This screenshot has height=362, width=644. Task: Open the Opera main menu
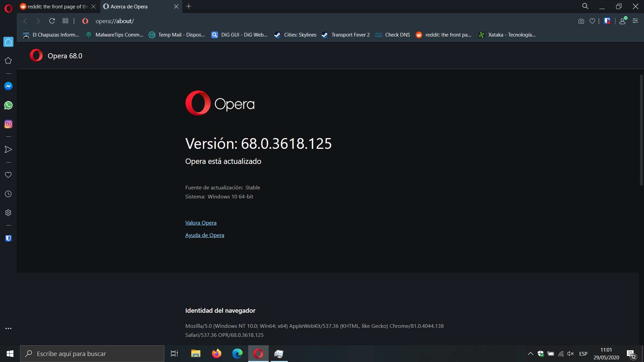click(8, 8)
